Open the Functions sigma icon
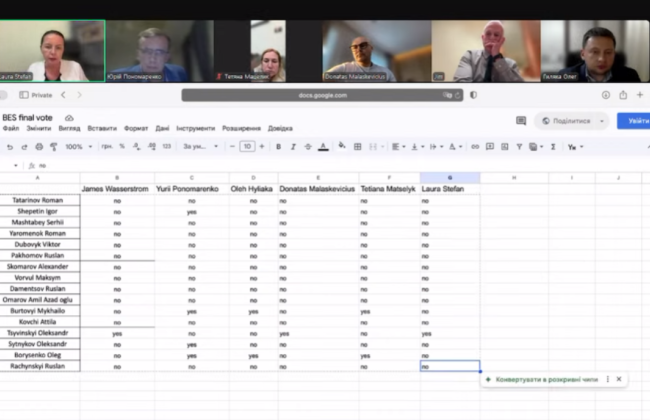650x420 pixels. point(555,146)
